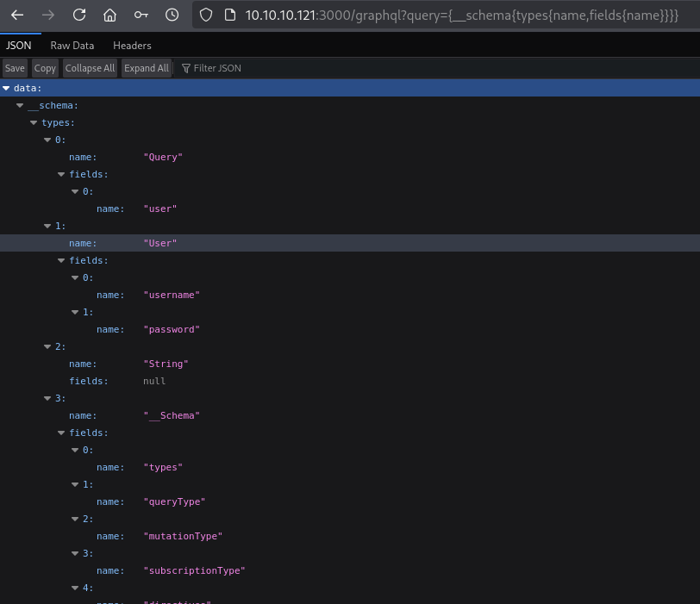Collapse the __schema tree node
This screenshot has height=604, width=700.
coord(20,105)
